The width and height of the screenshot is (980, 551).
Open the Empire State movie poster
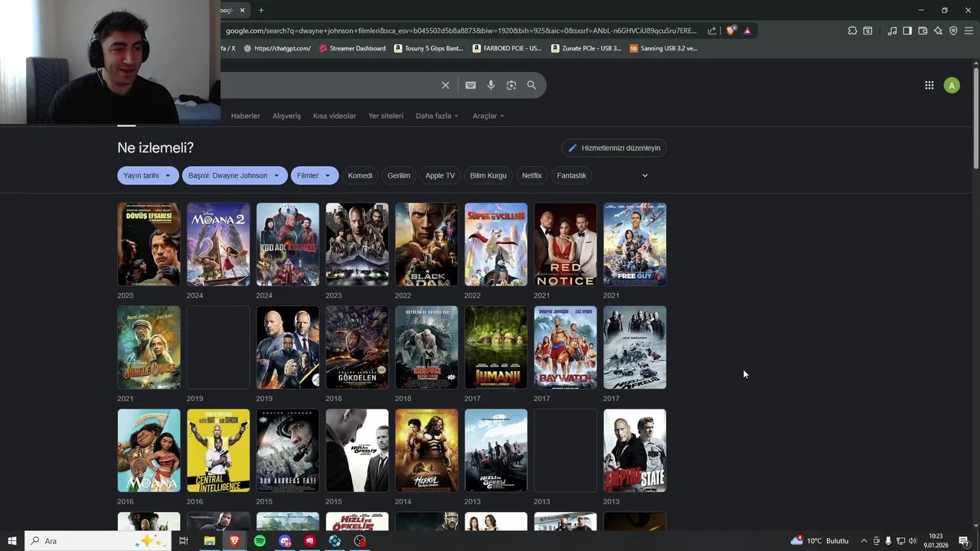[635, 451]
